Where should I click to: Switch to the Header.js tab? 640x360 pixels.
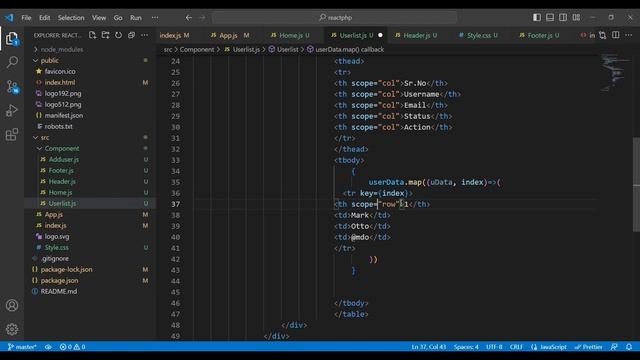[x=416, y=36]
